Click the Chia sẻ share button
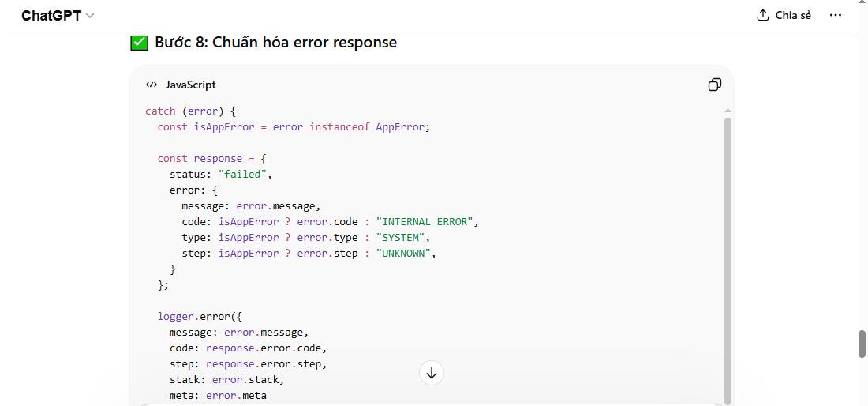This screenshot has width=868, height=406. [x=784, y=15]
